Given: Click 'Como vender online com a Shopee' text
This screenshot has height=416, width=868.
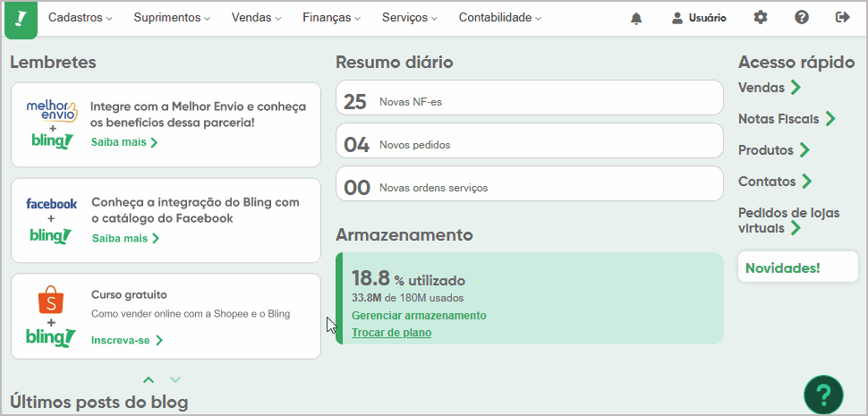Looking at the screenshot, I should click(191, 314).
